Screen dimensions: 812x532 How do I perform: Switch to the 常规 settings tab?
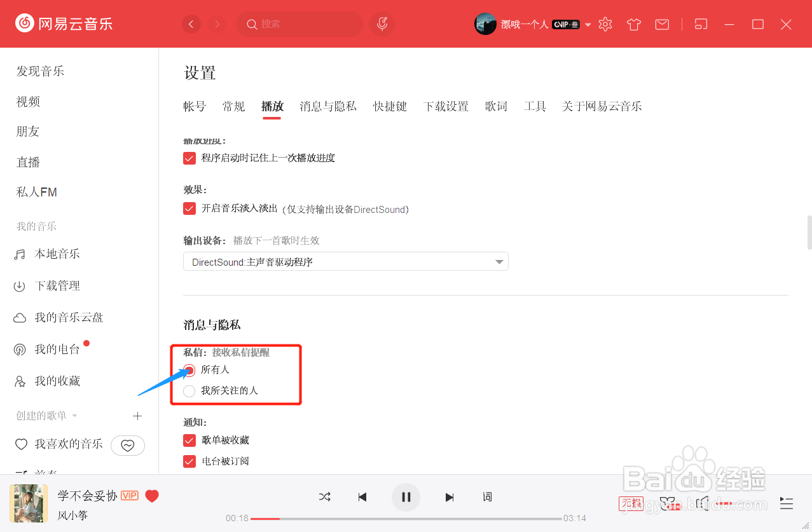coord(234,106)
